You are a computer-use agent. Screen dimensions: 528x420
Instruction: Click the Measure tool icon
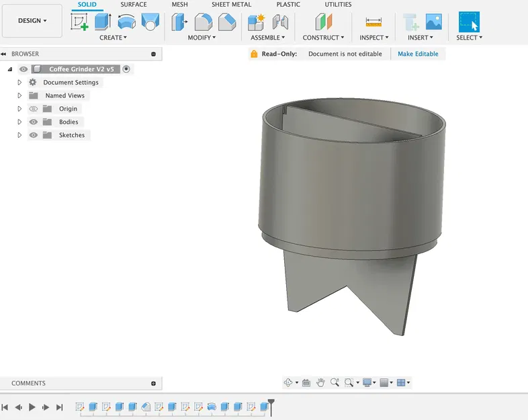click(x=373, y=22)
